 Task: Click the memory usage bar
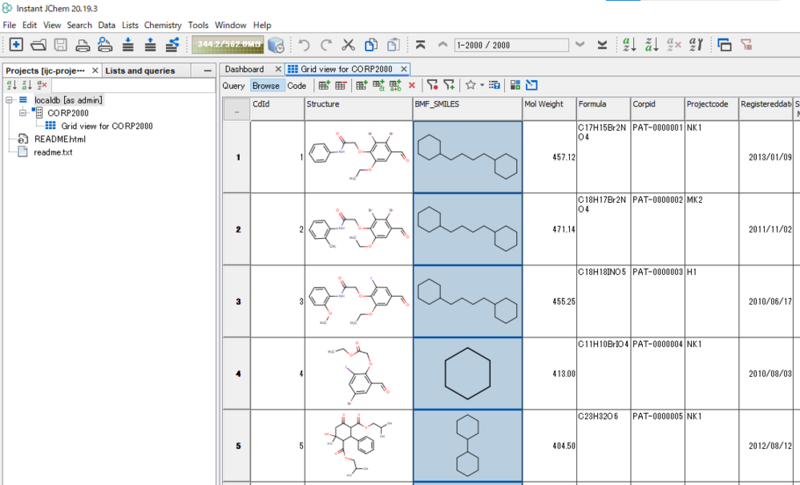pos(228,45)
